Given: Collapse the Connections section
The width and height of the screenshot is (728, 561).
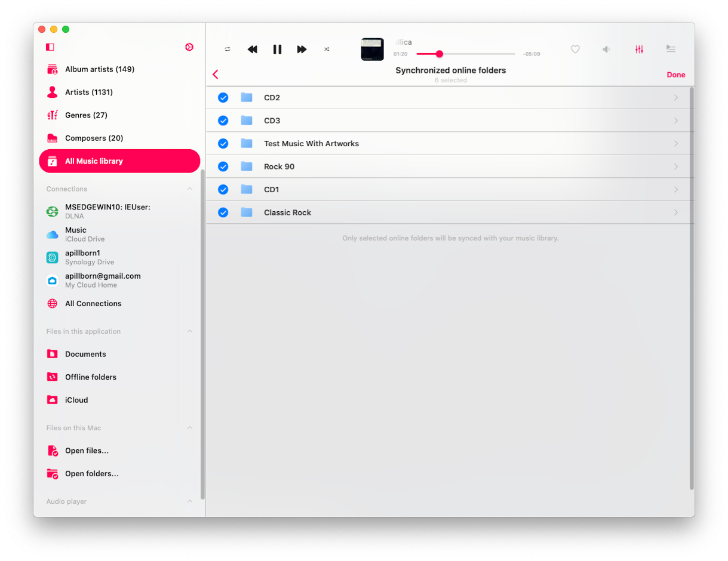Looking at the screenshot, I should [x=189, y=189].
